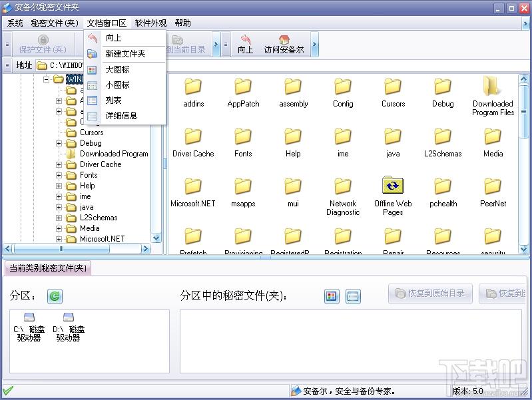Expand the java tree node
Viewport: 532px width, 400px height.
click(x=59, y=207)
